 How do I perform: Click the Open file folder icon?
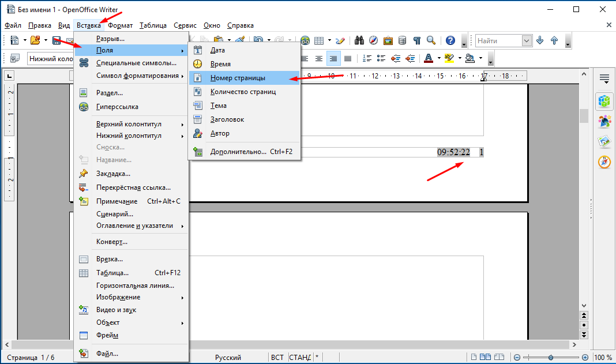pyautogui.click(x=35, y=40)
